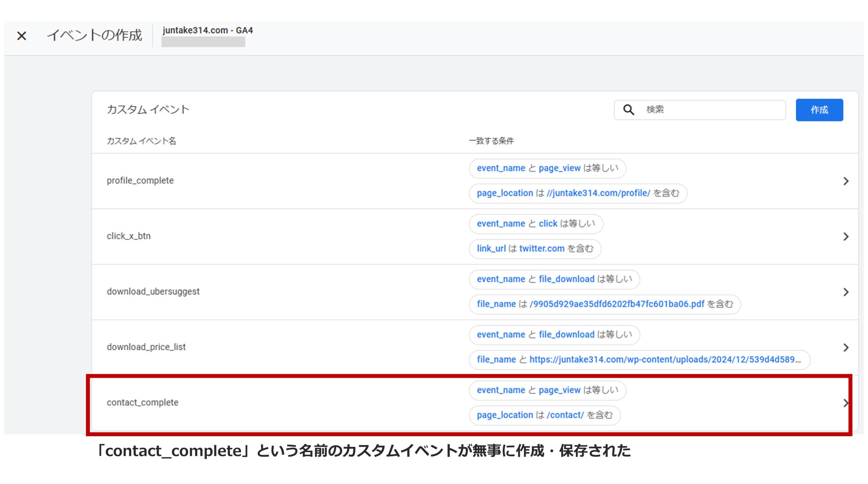Expand the download_price_list event row
The width and height of the screenshot is (868, 484).
coord(846,347)
